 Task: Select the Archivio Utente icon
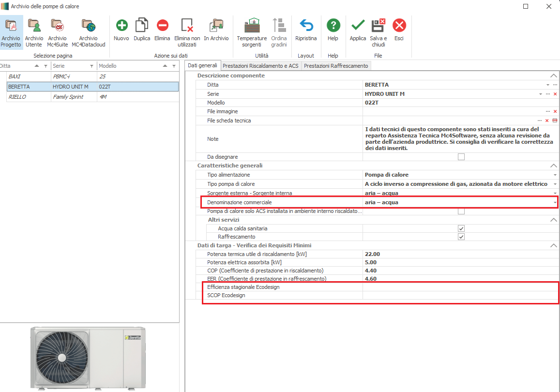pyautogui.click(x=34, y=26)
